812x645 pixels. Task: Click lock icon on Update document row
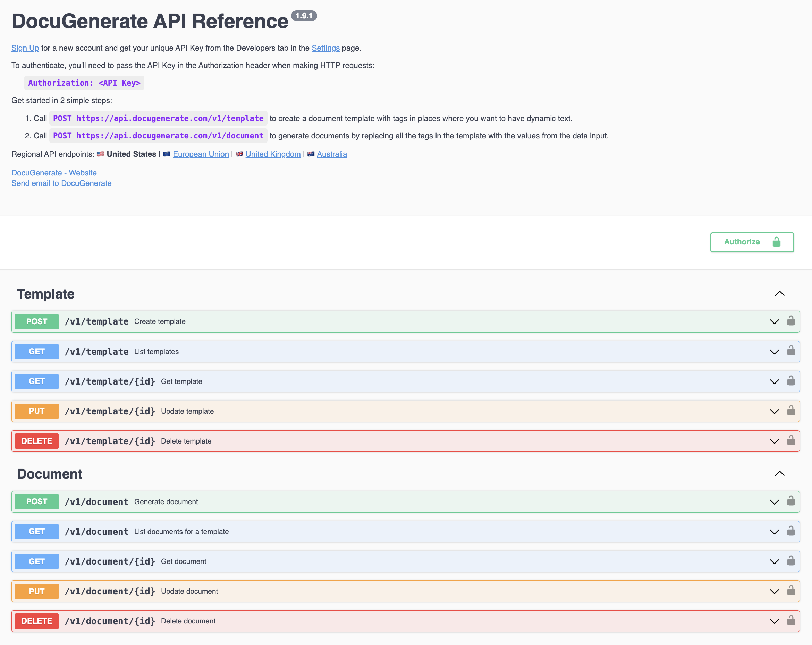pyautogui.click(x=791, y=591)
